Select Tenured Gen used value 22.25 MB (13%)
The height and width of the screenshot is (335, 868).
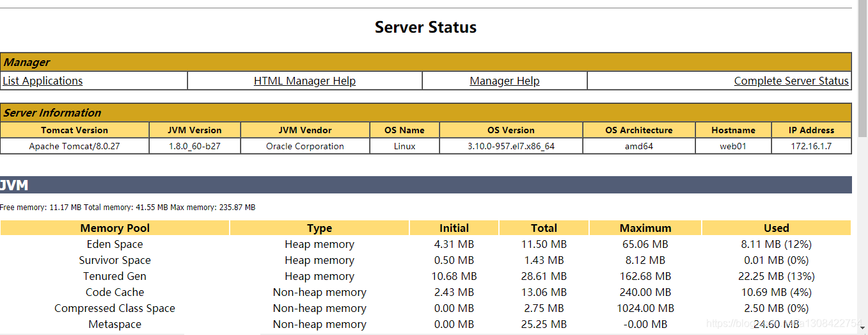point(777,276)
